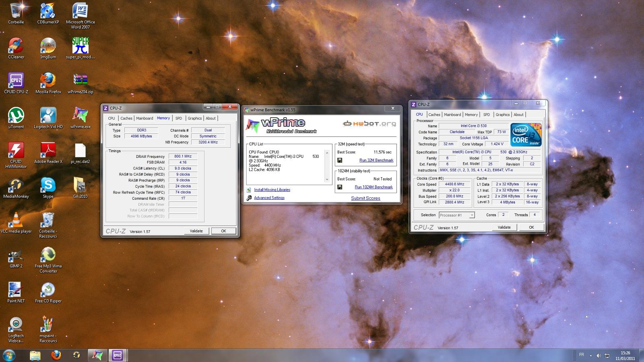
Task: Select the pi_rec.dat2 file icon
Action: [80, 153]
